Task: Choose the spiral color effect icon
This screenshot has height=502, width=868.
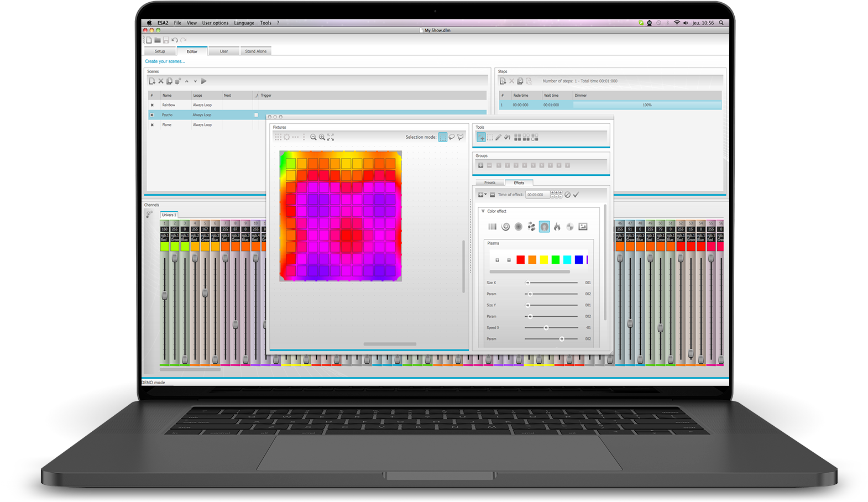Action: [x=505, y=227]
